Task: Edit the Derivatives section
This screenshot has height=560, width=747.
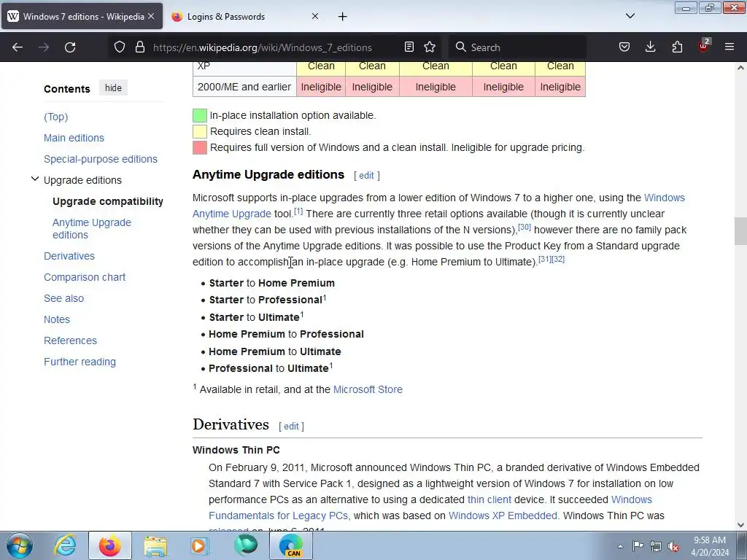Action: pos(291,426)
